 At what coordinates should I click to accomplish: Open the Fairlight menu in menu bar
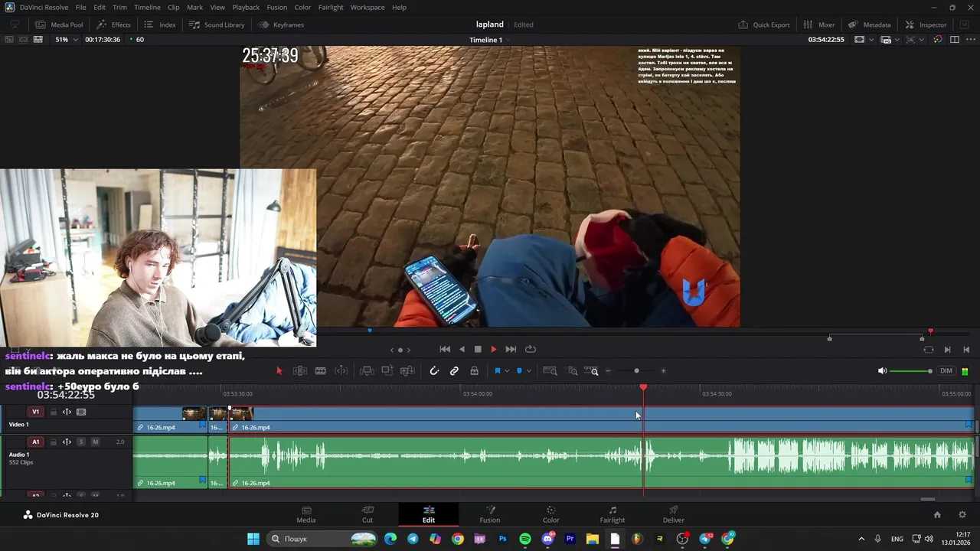[331, 7]
